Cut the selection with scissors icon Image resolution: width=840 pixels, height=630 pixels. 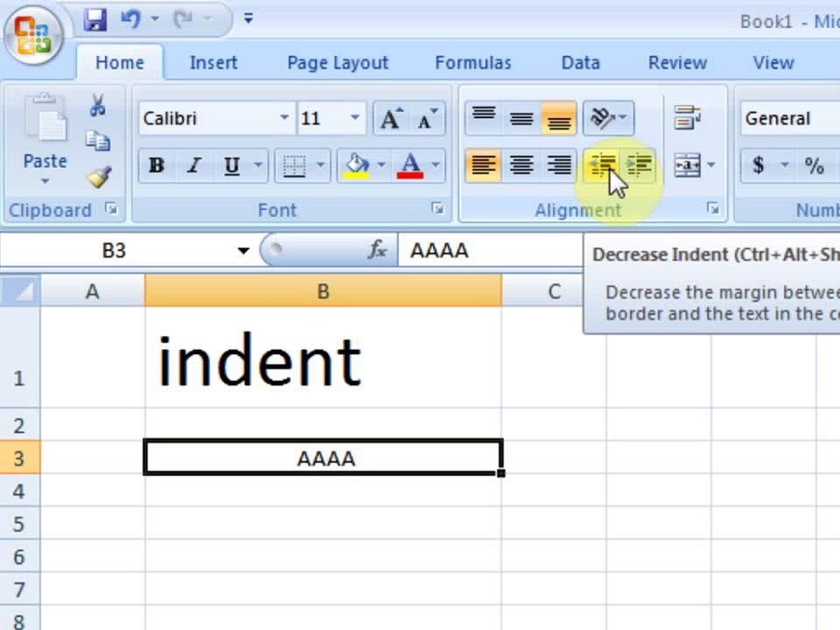pyautogui.click(x=97, y=105)
